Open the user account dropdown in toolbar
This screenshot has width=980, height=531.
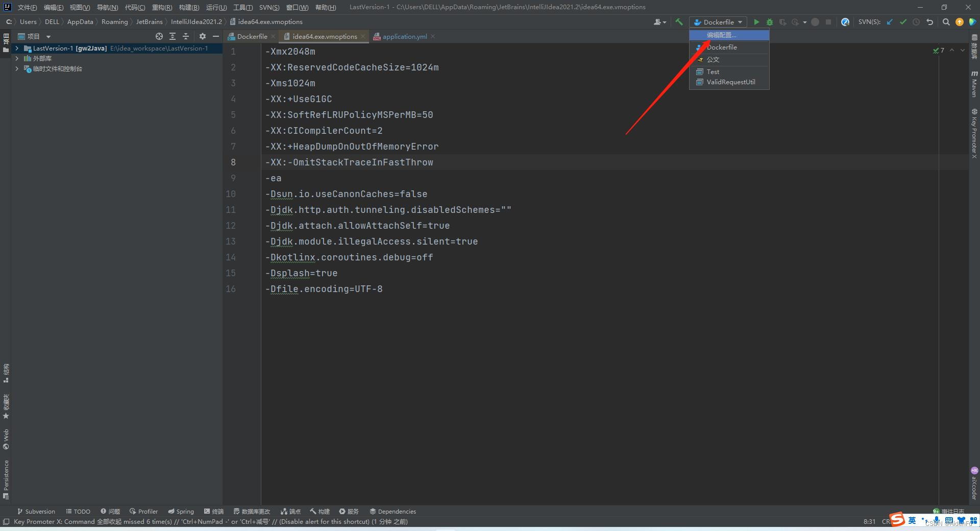pos(660,22)
